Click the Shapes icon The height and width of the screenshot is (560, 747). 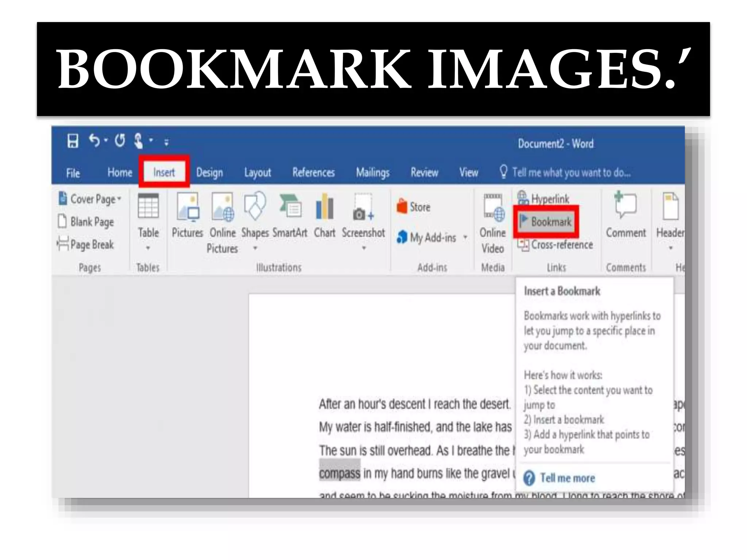(x=255, y=206)
